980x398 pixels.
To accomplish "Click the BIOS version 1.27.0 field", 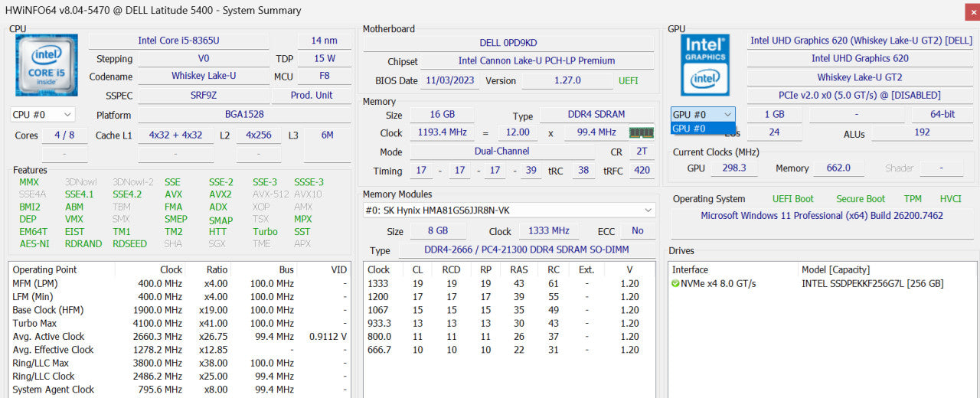I will click(x=566, y=80).
